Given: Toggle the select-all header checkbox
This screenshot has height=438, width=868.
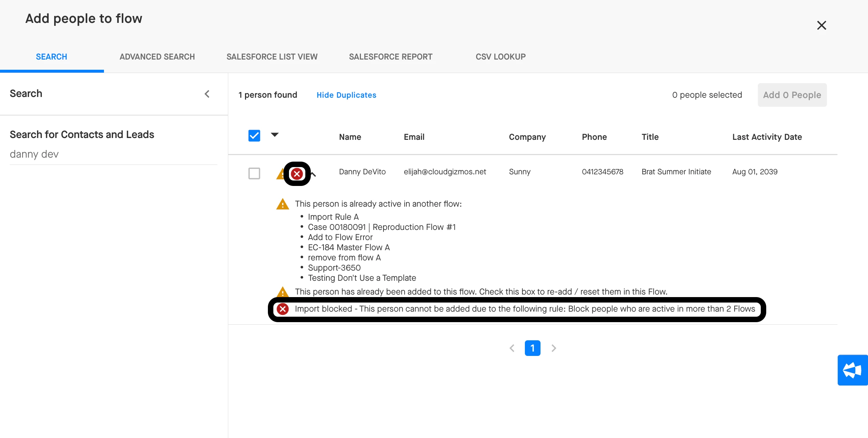Looking at the screenshot, I should 254,136.
